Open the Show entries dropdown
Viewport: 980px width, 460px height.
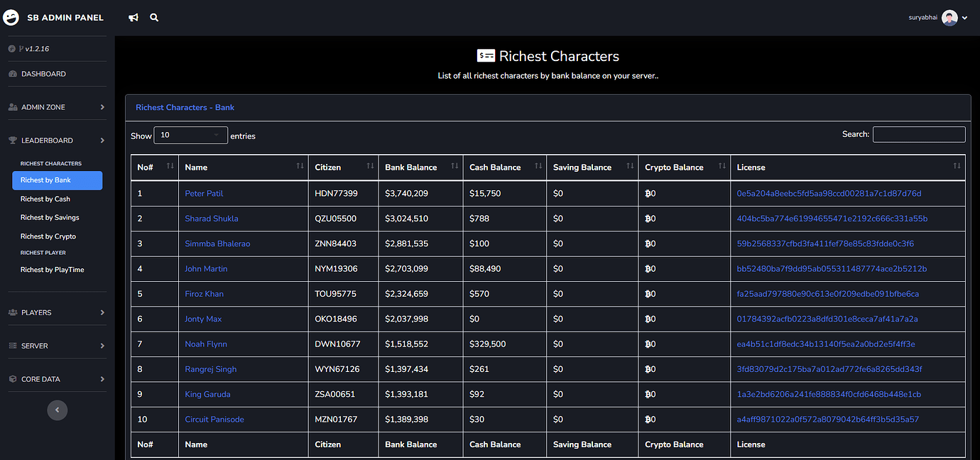tap(190, 135)
